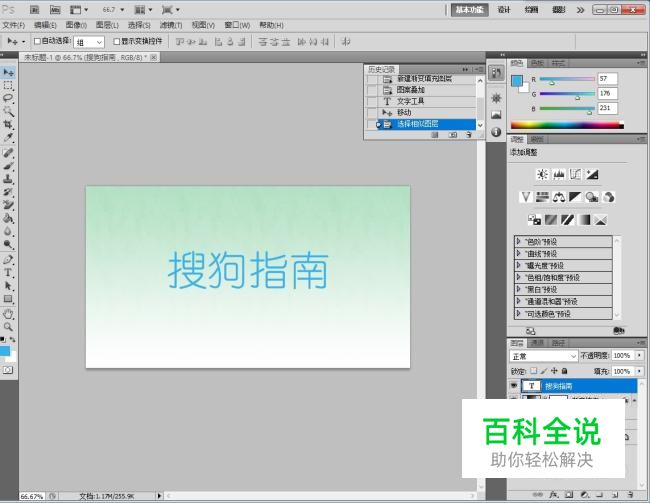Select the Type tool in toolbox
The image size is (650, 503).
pyautogui.click(x=8, y=272)
